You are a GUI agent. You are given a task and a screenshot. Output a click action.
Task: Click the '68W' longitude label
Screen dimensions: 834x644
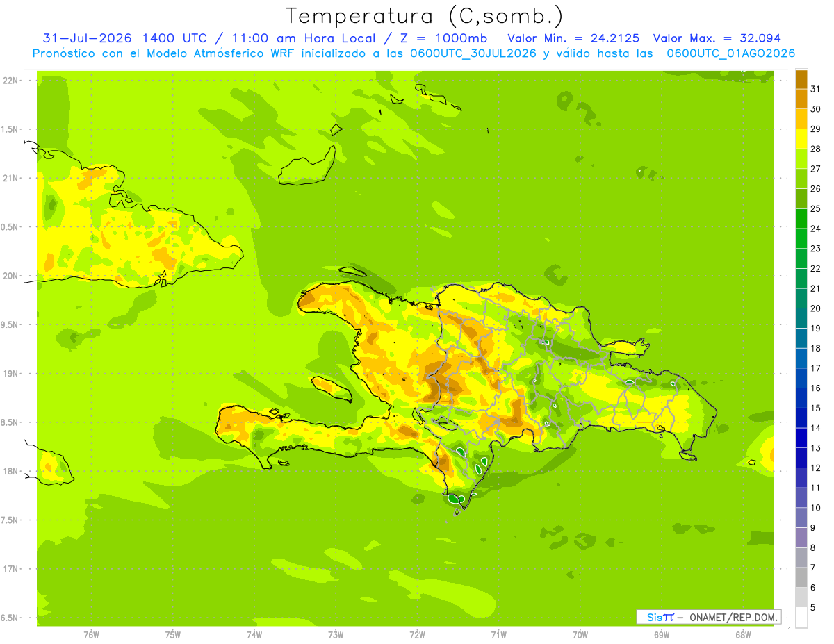coord(743,634)
